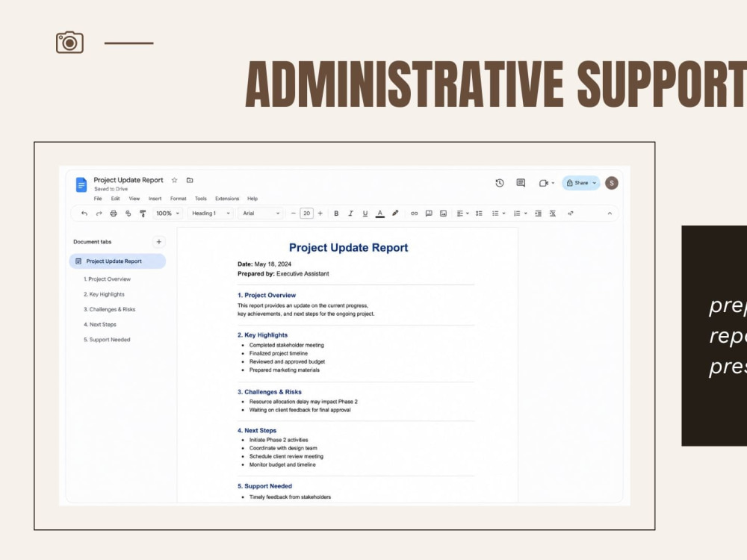Click the redo arrow
The width and height of the screenshot is (747, 560).
tap(99, 214)
